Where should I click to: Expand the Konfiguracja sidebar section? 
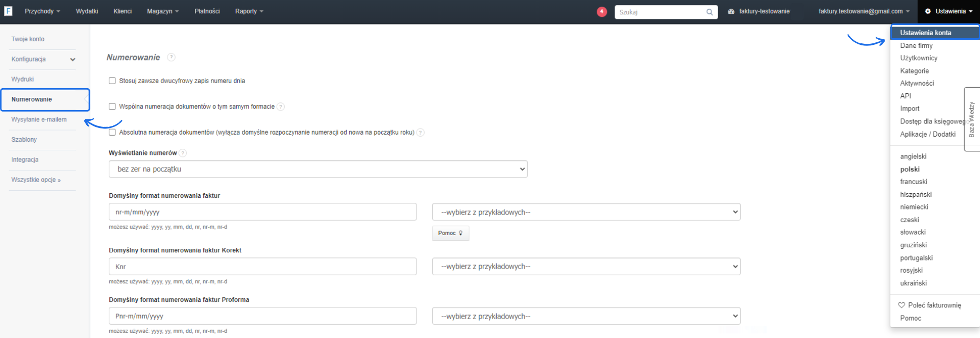tap(43, 59)
